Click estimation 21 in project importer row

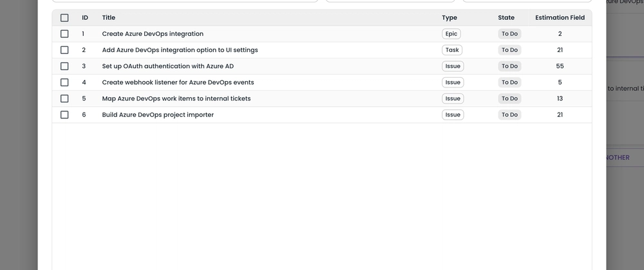(x=560, y=114)
